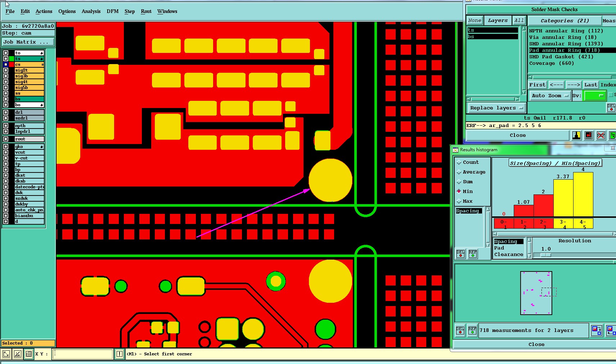Click the exclamation execute icon
This screenshot has height=364, width=616.
point(120,354)
